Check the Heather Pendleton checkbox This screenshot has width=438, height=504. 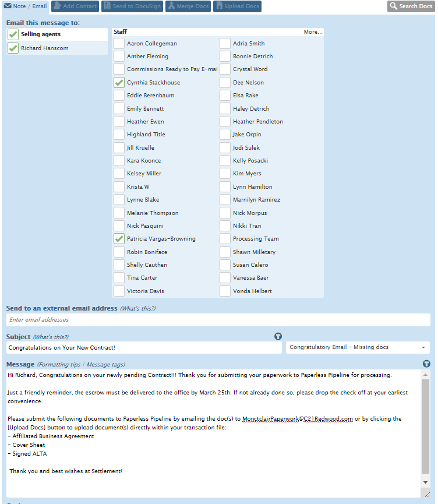coord(225,122)
